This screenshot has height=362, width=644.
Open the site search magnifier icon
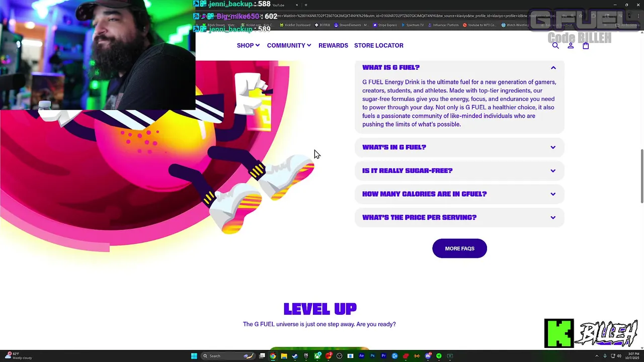(x=555, y=45)
